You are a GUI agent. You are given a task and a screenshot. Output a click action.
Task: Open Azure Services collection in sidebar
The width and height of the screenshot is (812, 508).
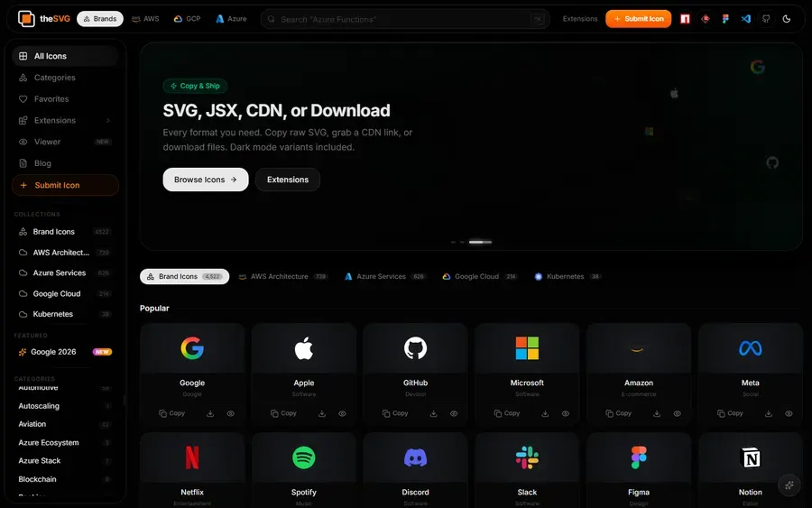coord(65,272)
